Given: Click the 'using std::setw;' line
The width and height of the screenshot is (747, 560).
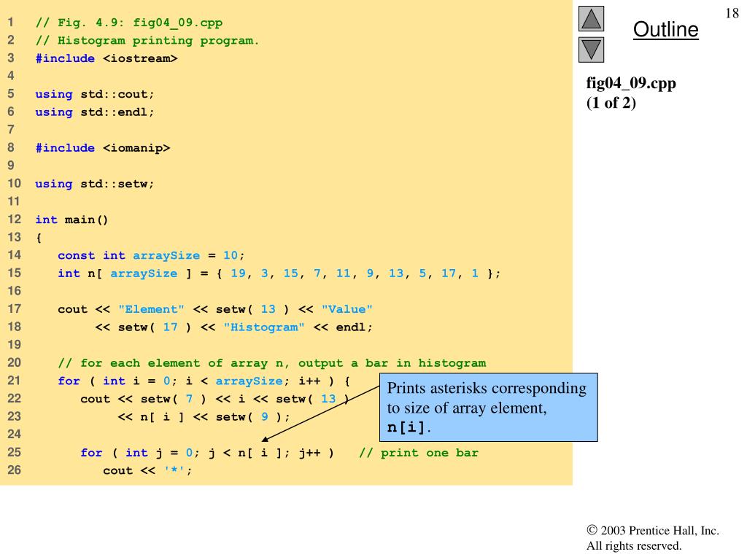Looking at the screenshot, I should click(x=95, y=184).
